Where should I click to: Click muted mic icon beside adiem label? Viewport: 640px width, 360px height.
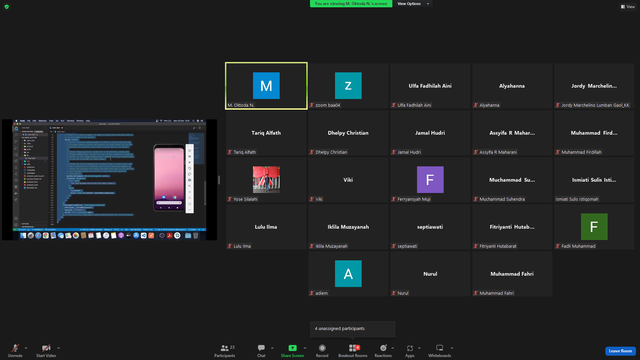312,293
